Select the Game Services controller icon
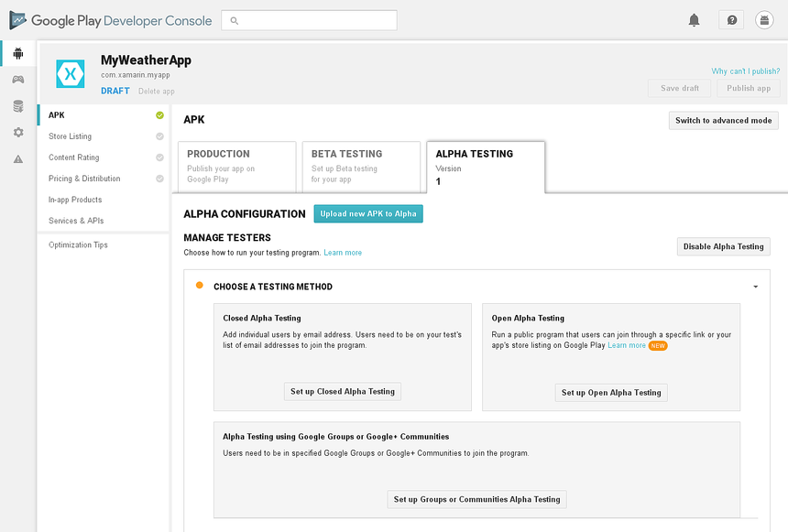The image size is (788, 532). point(17,79)
